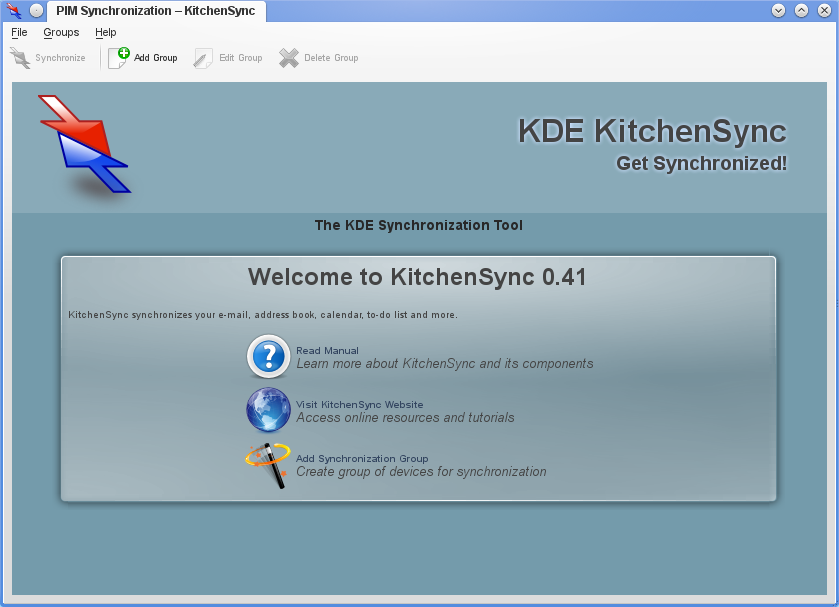This screenshot has height=607, width=839.
Task: Click the Edit Group toolbar label
Action: [x=241, y=58]
